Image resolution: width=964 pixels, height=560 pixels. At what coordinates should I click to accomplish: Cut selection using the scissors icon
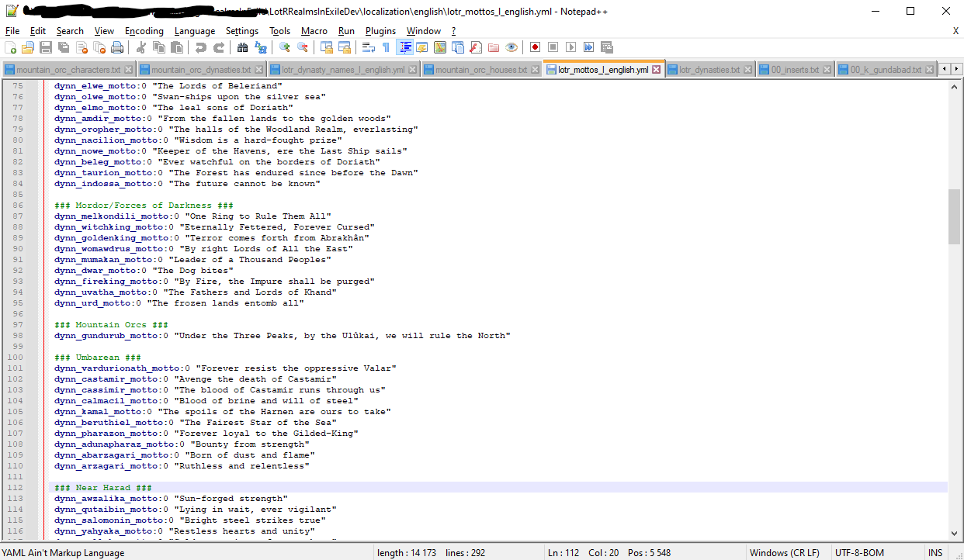(x=141, y=47)
